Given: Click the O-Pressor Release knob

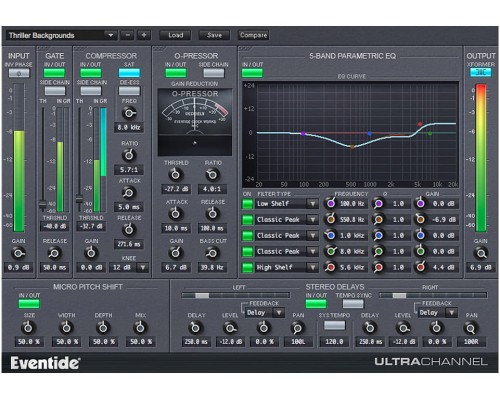Looking at the screenshot, I should 213,214.
